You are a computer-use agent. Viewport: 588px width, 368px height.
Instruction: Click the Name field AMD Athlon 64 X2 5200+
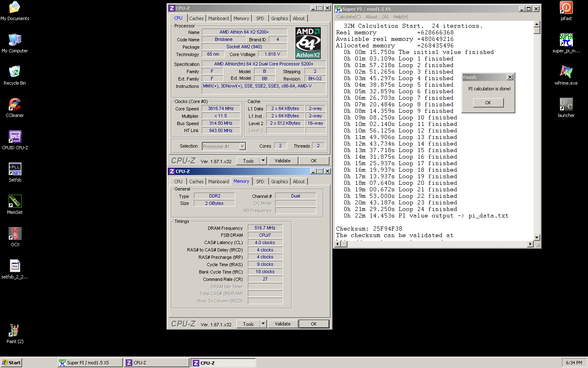(244, 32)
